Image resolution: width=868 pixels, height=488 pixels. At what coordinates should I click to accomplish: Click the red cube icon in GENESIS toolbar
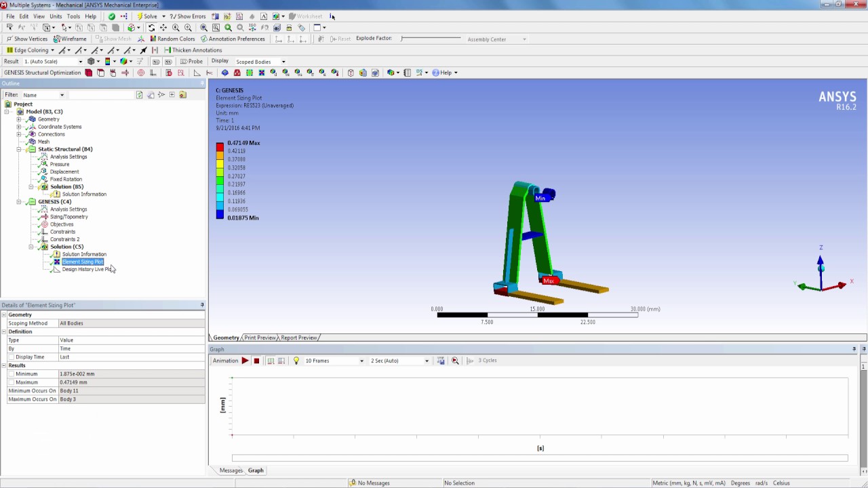[89, 73]
